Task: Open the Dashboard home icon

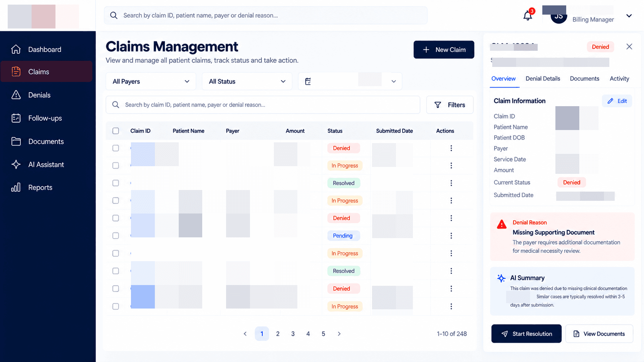Action: 16,49
